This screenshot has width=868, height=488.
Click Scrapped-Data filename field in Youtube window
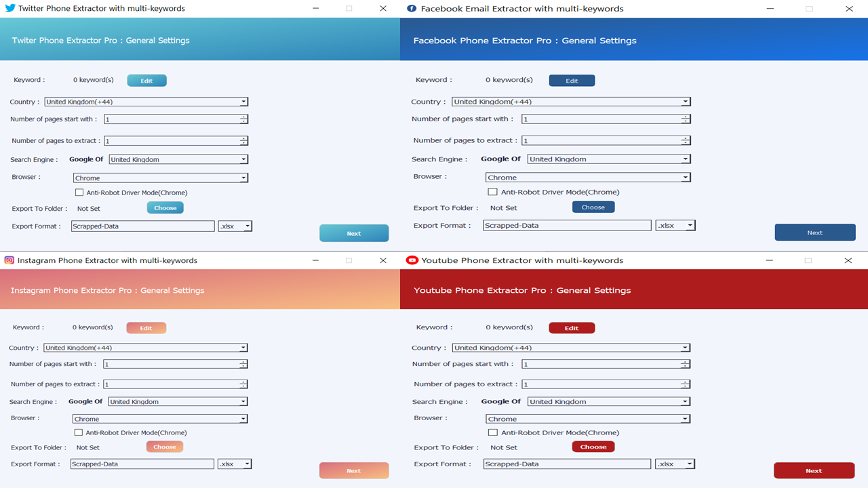point(567,464)
